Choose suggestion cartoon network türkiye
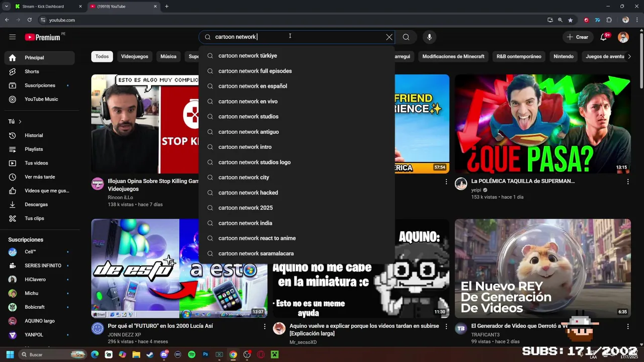Image resolution: width=644 pixels, height=362 pixels. (297, 56)
